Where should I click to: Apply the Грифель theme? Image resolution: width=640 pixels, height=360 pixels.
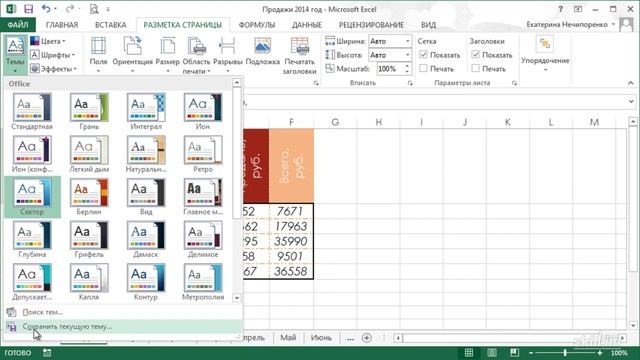(x=89, y=239)
